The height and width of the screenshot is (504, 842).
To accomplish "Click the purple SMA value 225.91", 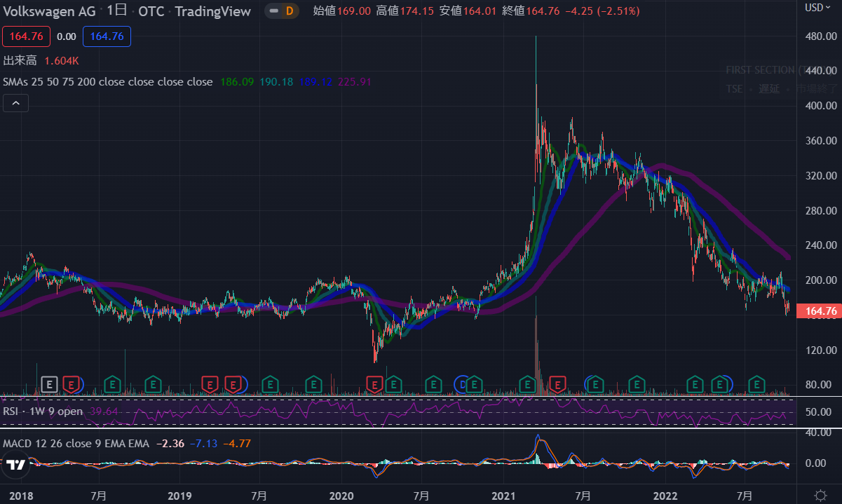I will 355,81.
